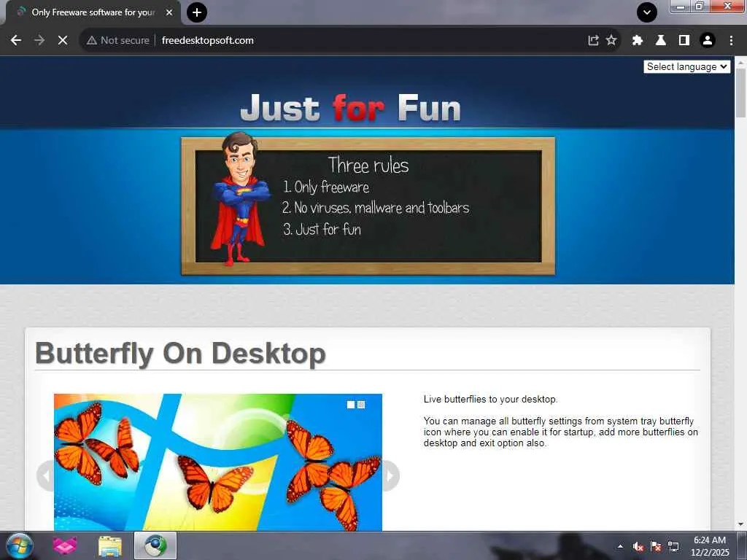
Task: Open the Butterfly On Desktop heading
Action: coord(181,354)
